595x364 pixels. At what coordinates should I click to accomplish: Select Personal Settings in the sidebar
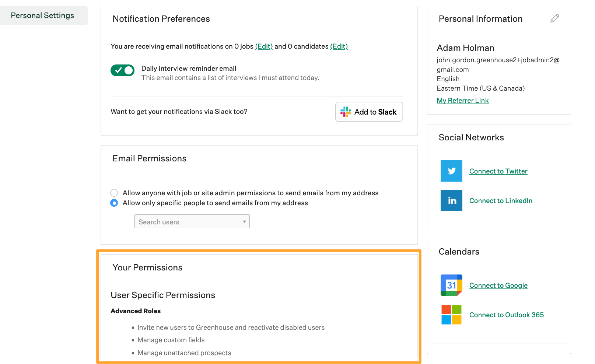coord(42,15)
